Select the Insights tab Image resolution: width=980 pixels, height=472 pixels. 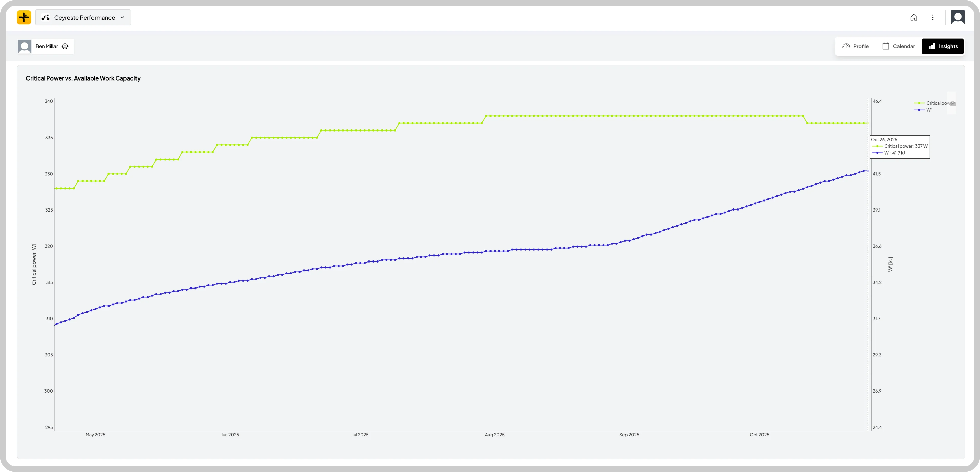click(x=943, y=46)
